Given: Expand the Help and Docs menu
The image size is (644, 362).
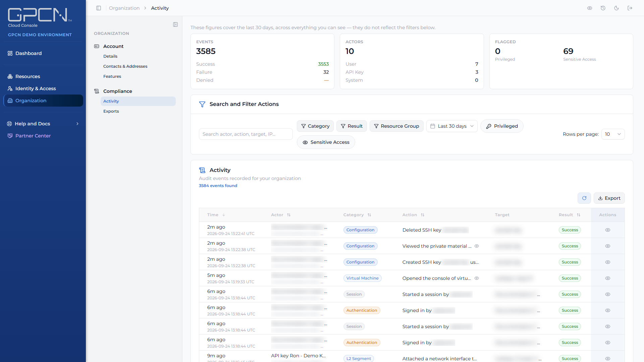Looking at the screenshot, I should click(x=43, y=124).
